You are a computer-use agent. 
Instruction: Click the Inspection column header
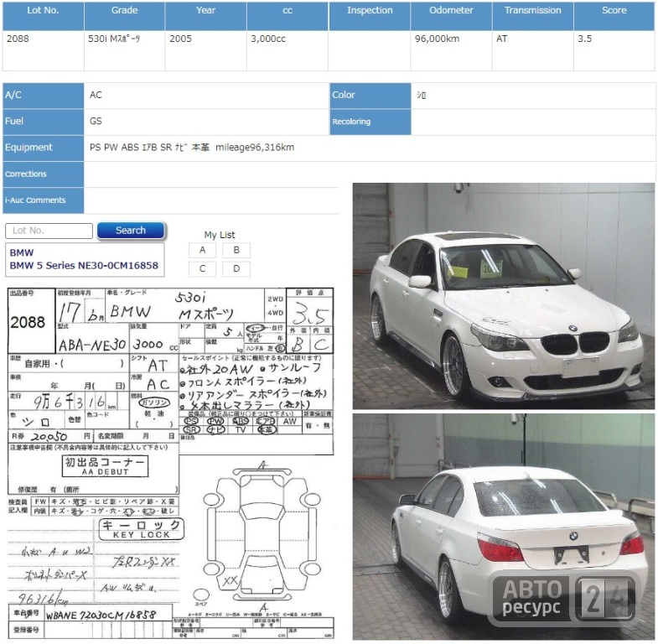tap(370, 16)
